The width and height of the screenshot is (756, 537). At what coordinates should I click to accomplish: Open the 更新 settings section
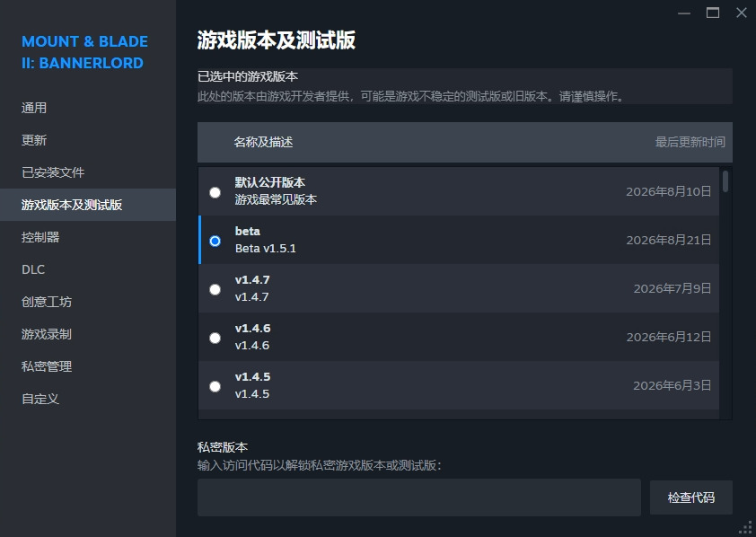34,140
